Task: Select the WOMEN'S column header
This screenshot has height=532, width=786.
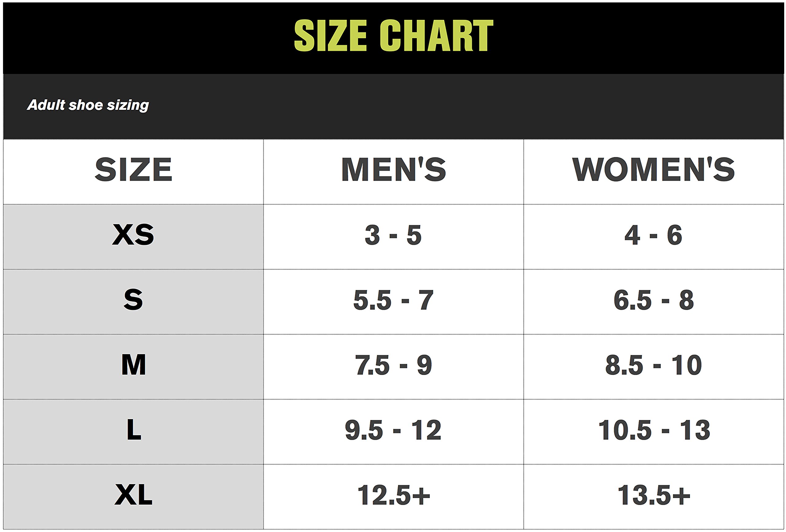Action: [x=653, y=169]
